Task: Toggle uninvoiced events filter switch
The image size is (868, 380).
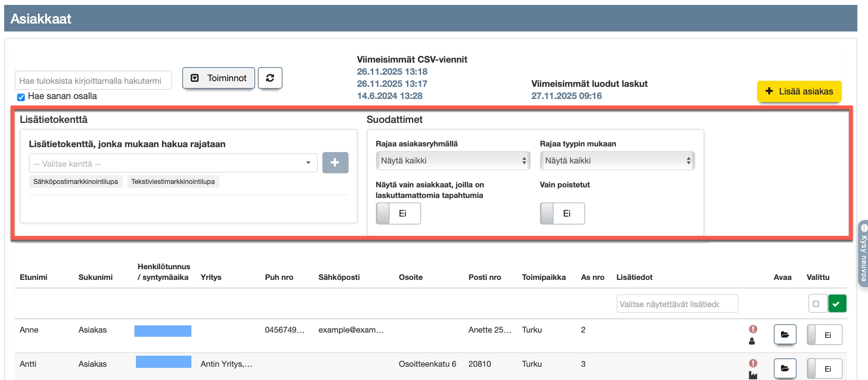Action: pos(398,214)
